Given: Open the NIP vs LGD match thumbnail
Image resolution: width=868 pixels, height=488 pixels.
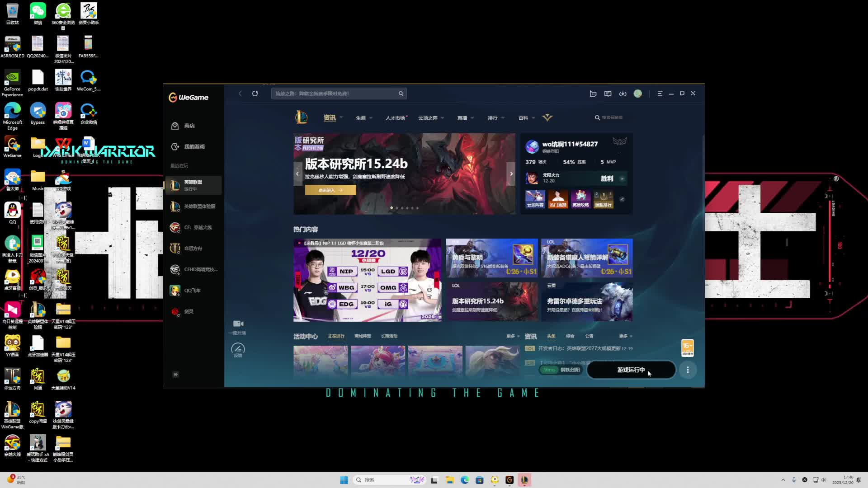Looking at the screenshot, I should pos(367,280).
